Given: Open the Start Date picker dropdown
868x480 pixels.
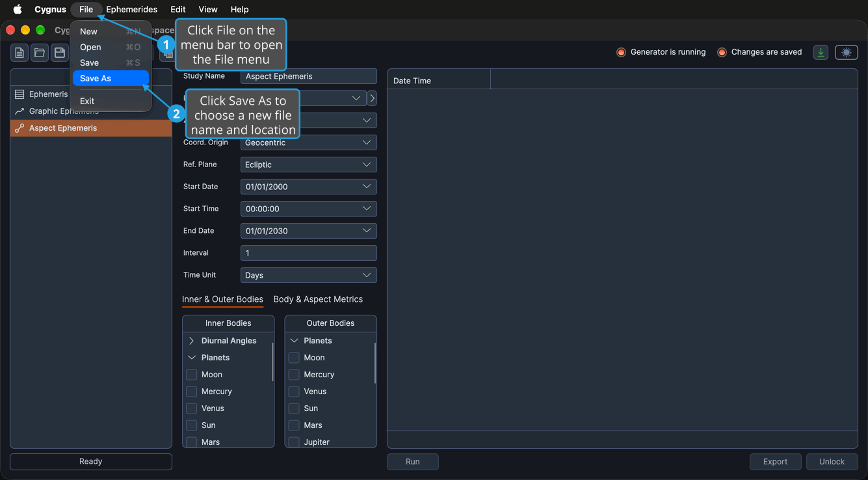Looking at the screenshot, I should [x=309, y=187].
